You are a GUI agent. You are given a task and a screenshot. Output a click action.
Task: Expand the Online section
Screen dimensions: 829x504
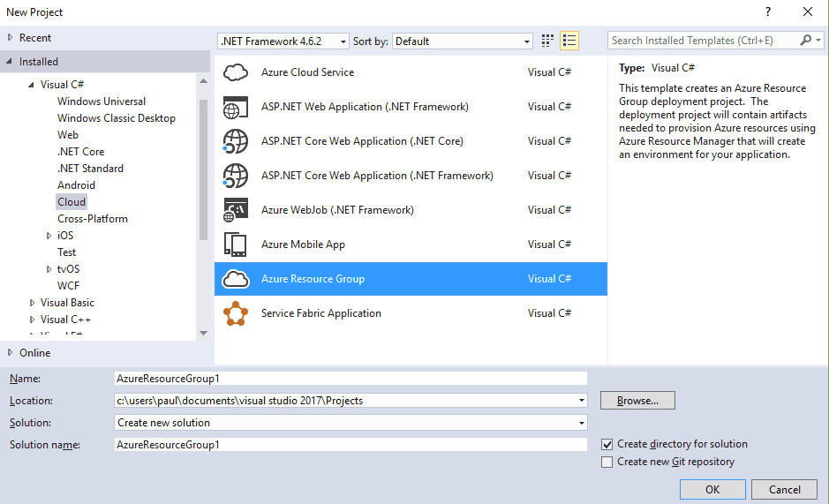(10, 352)
